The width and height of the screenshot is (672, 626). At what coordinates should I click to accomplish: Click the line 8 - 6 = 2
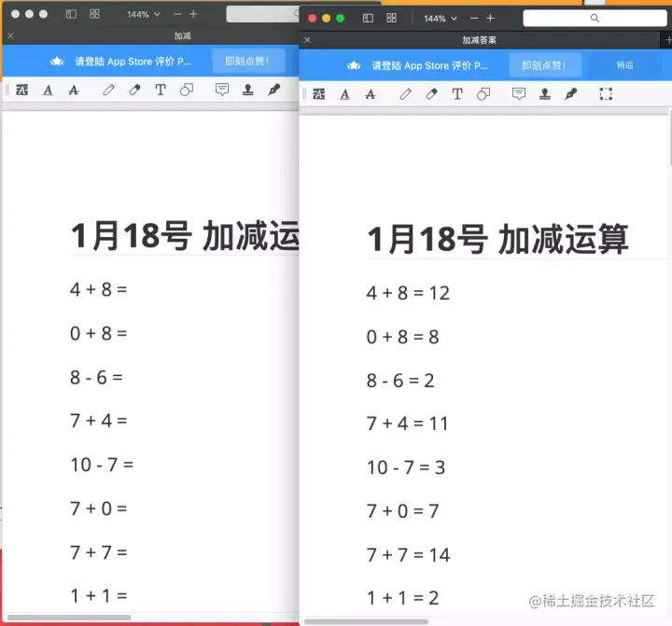pos(400,381)
